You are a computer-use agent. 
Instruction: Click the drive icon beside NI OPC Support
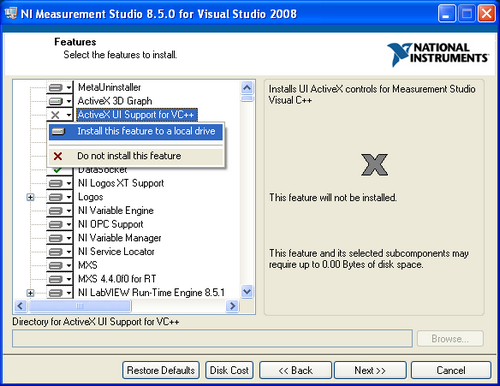pos(55,224)
